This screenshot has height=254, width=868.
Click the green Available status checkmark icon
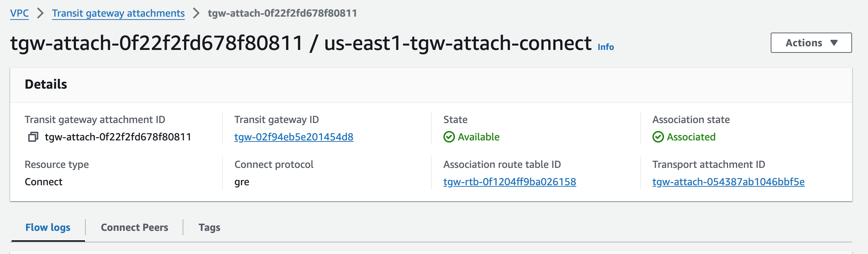(449, 137)
